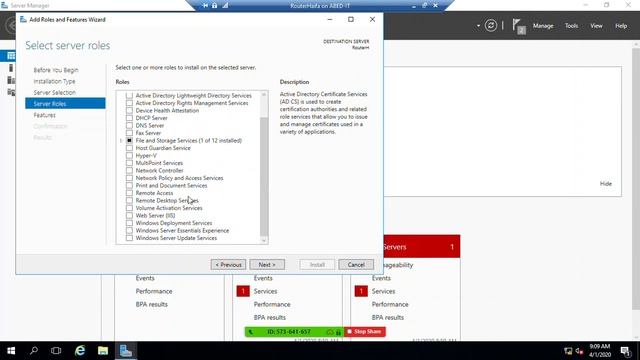Screen dimensions: 640x360
Task: Select Print and Document Services checkbox
Action: [x=129, y=186]
